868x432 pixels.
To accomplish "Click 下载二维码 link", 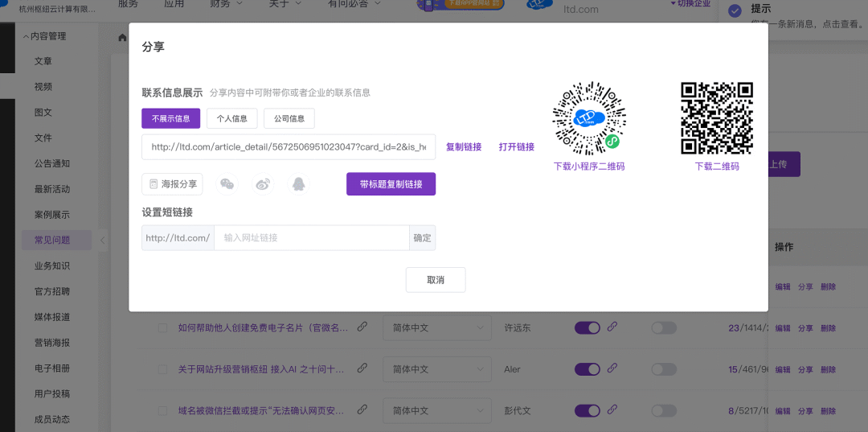I will pyautogui.click(x=717, y=167).
